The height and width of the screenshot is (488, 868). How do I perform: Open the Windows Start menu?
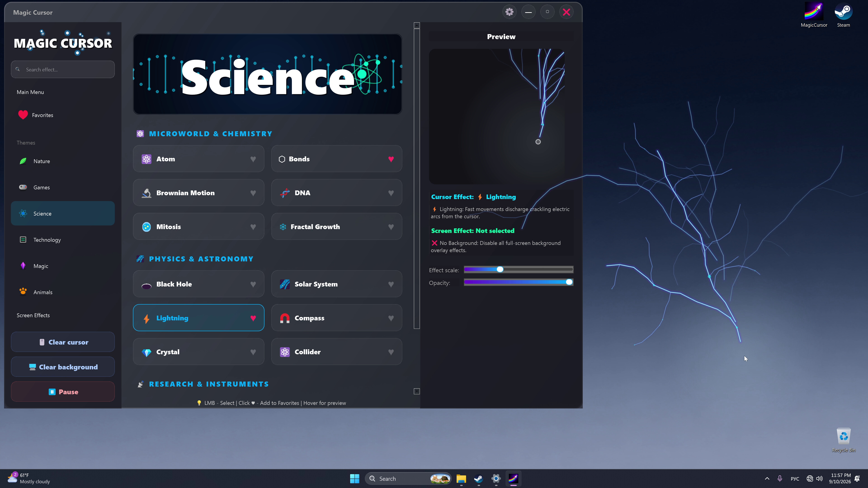pos(354,479)
